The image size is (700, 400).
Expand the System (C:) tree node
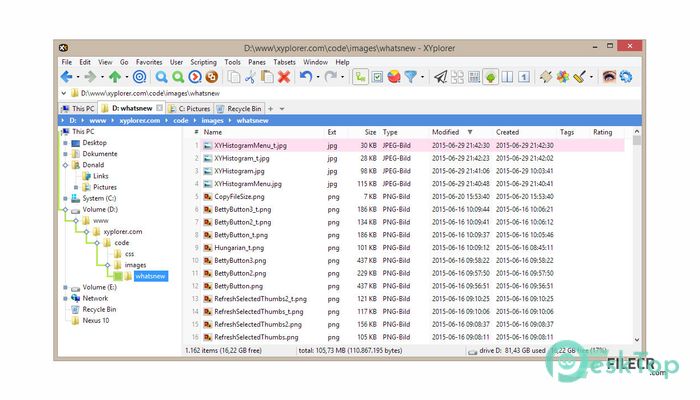pyautogui.click(x=65, y=198)
